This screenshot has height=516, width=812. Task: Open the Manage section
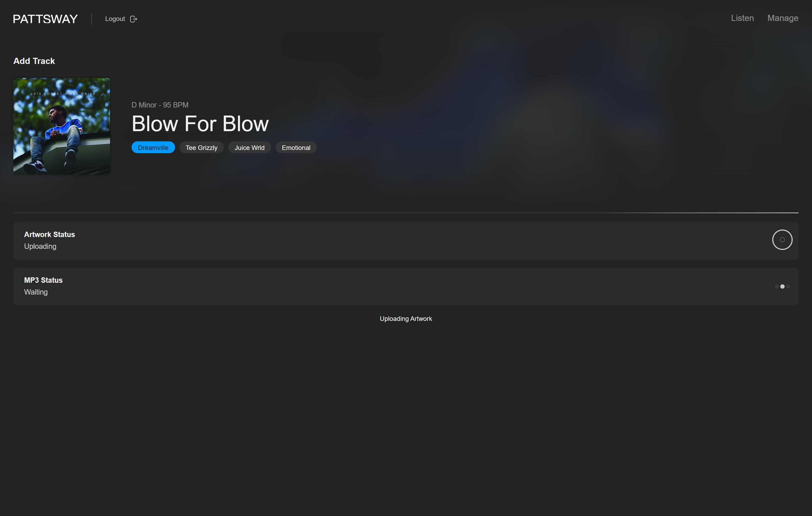pos(783,18)
